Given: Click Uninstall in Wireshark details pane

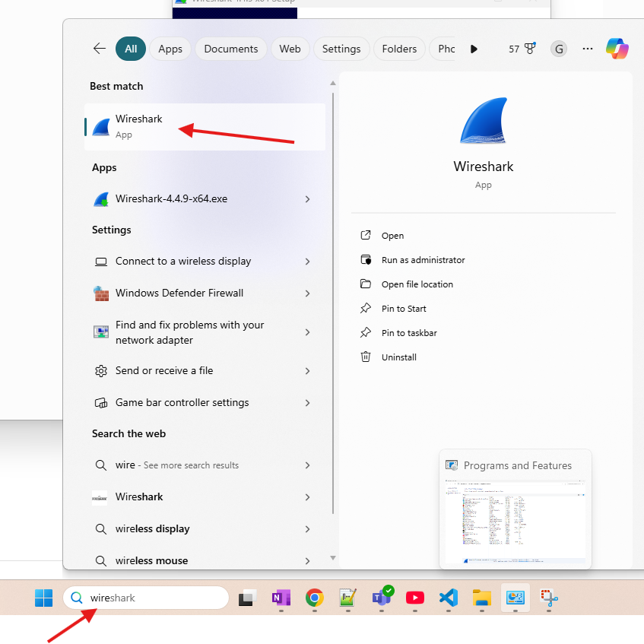Looking at the screenshot, I should 399,357.
